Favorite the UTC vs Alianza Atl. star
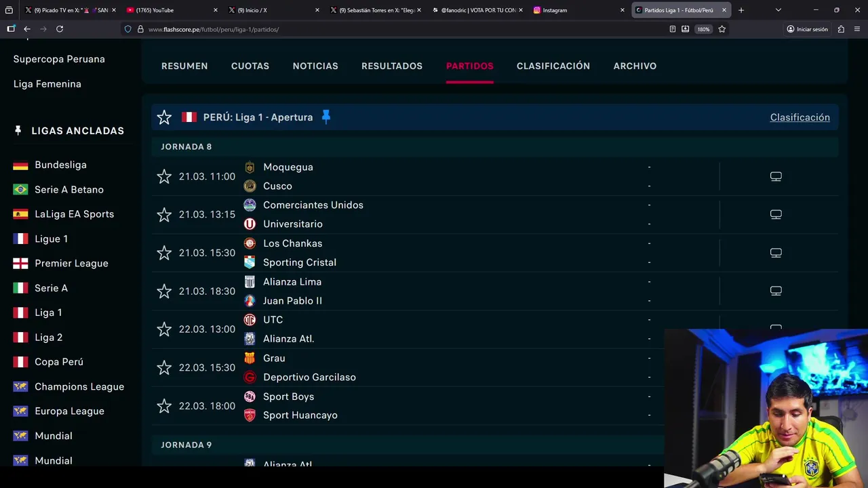 pos(164,329)
